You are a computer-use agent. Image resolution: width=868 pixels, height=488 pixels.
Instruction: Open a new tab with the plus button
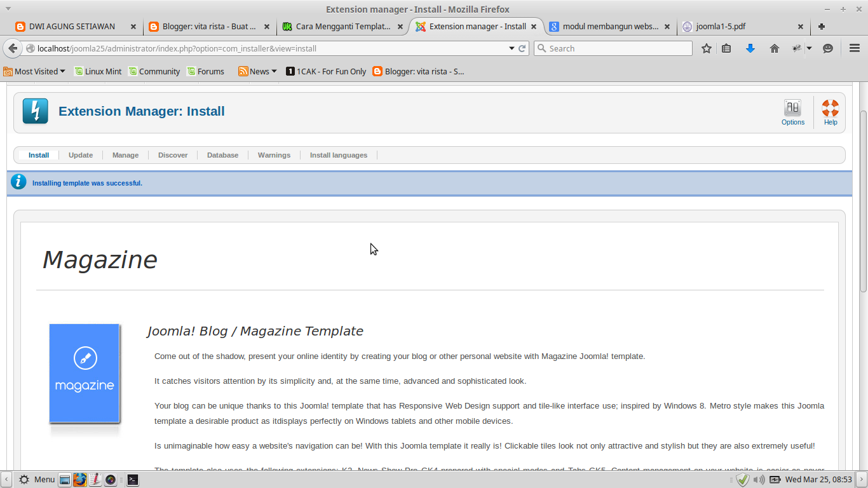click(822, 27)
